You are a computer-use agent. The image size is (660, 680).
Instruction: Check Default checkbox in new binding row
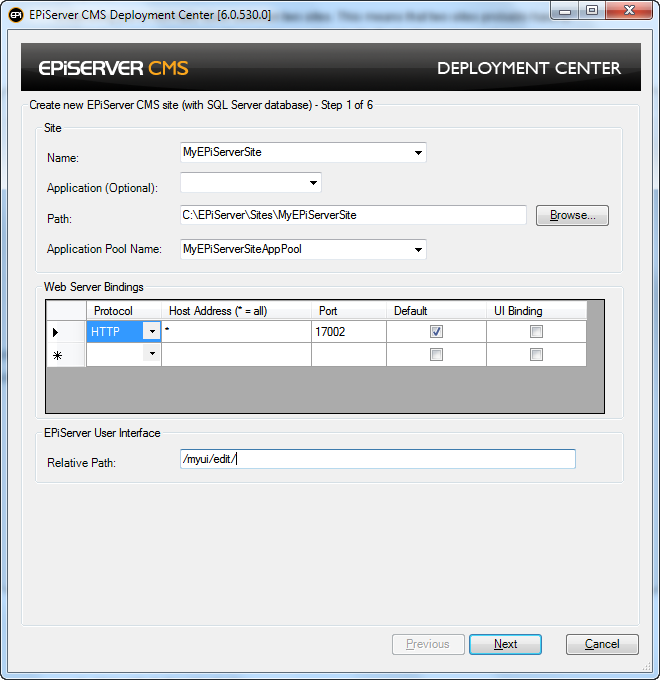pos(436,355)
